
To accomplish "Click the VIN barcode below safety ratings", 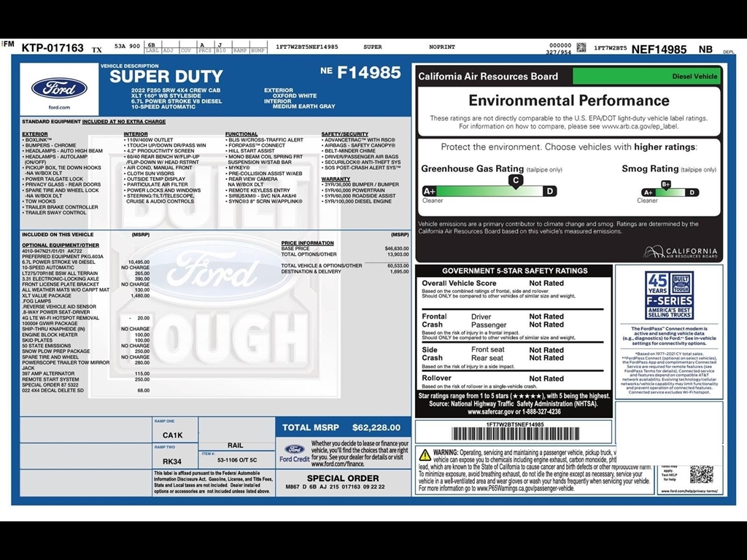I will click(514, 434).
